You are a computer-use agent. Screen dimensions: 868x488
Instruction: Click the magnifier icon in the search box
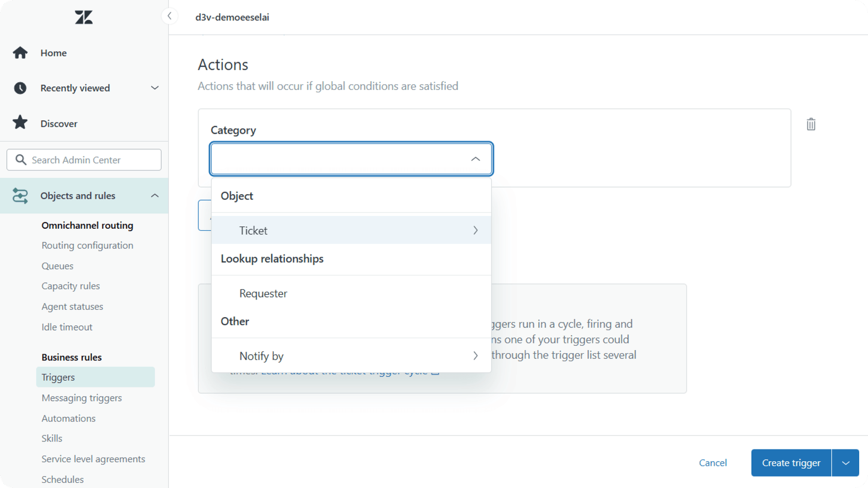tap(21, 160)
